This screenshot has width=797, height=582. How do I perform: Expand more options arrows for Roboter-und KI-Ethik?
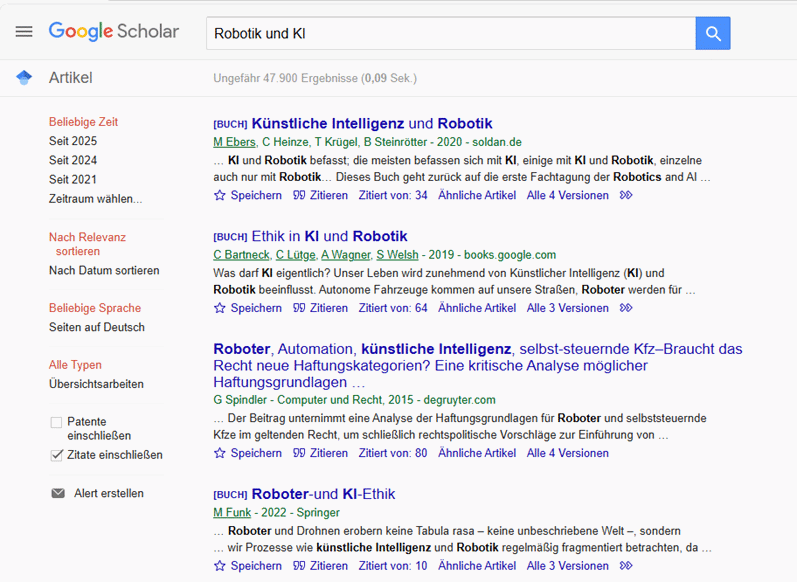click(626, 566)
